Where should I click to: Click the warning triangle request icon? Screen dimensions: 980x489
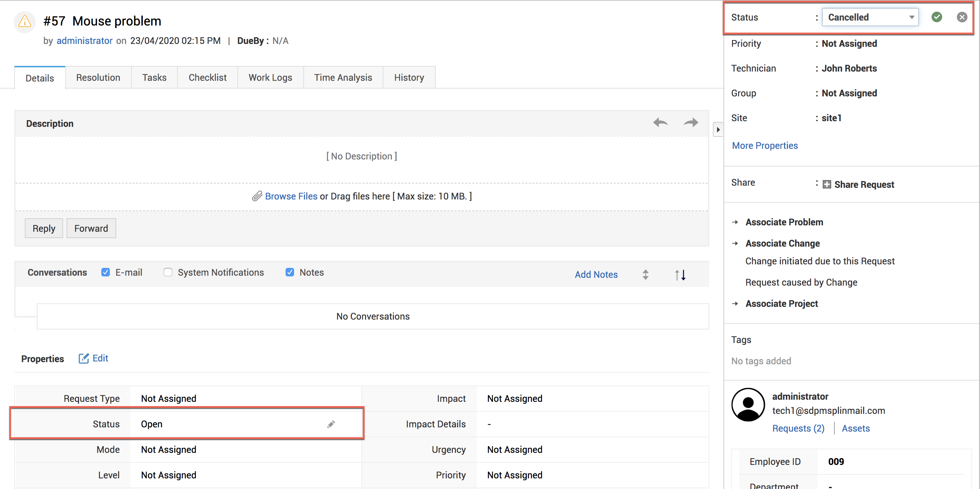coord(25,22)
